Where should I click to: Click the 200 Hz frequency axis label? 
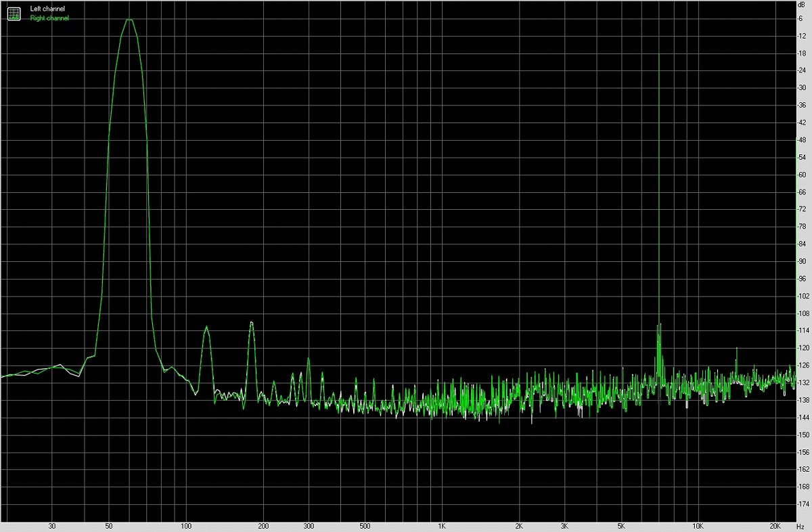coord(263,526)
